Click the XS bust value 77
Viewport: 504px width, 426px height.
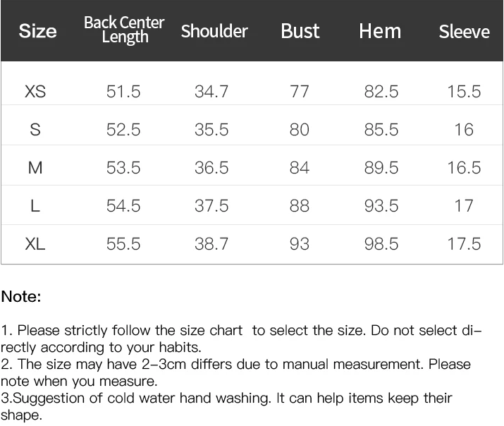tap(300, 91)
